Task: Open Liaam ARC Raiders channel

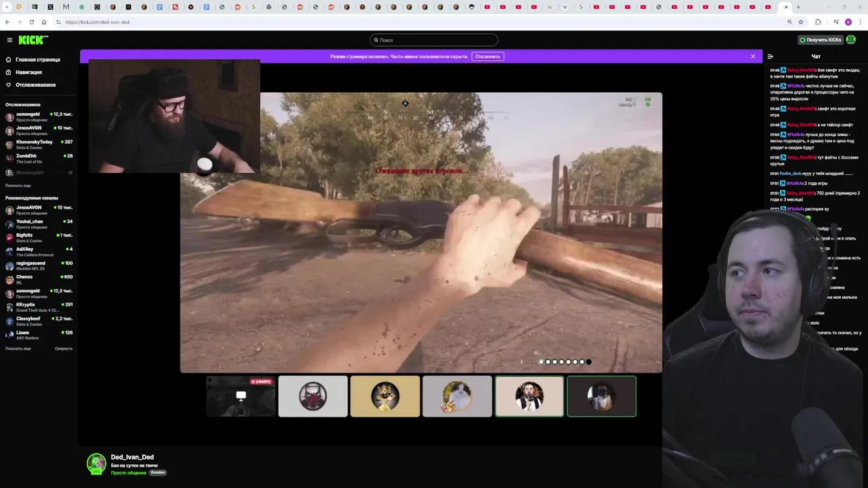Action: click(39, 335)
